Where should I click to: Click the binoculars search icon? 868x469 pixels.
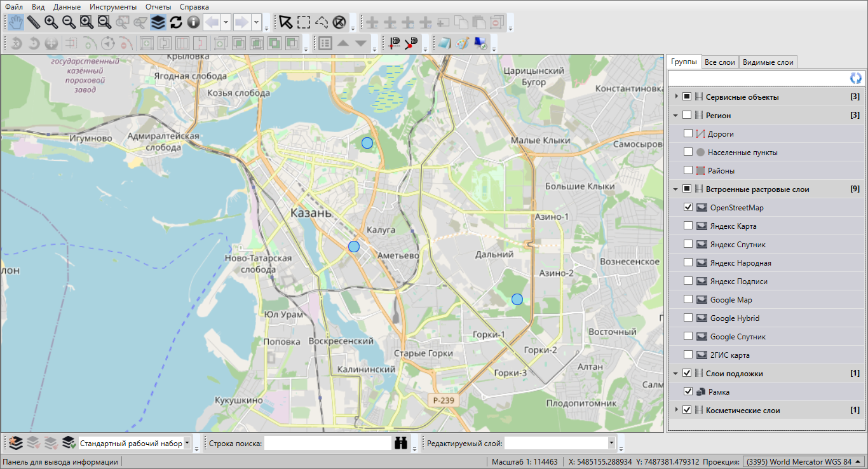tap(401, 444)
